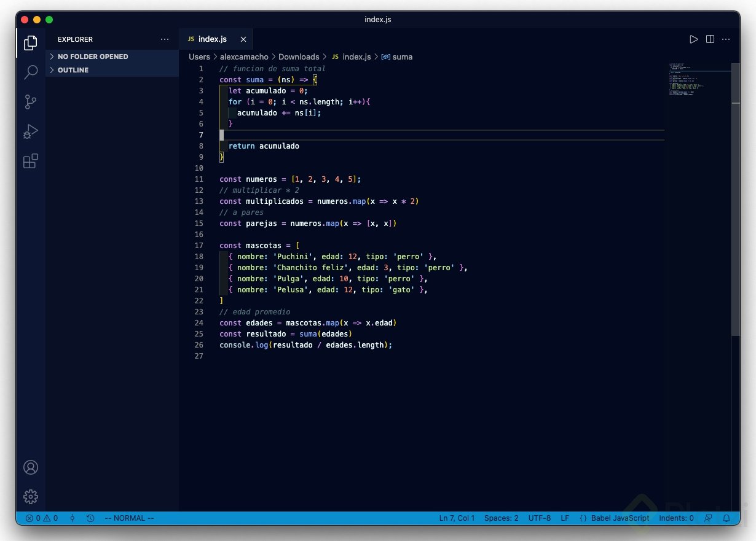Open more editor actions with the ellipsis icon
Screen dimensions: 756x541
click(726, 39)
